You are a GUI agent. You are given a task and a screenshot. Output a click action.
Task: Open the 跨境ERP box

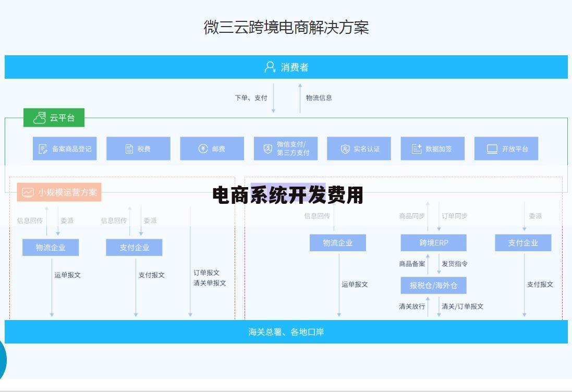coord(433,242)
